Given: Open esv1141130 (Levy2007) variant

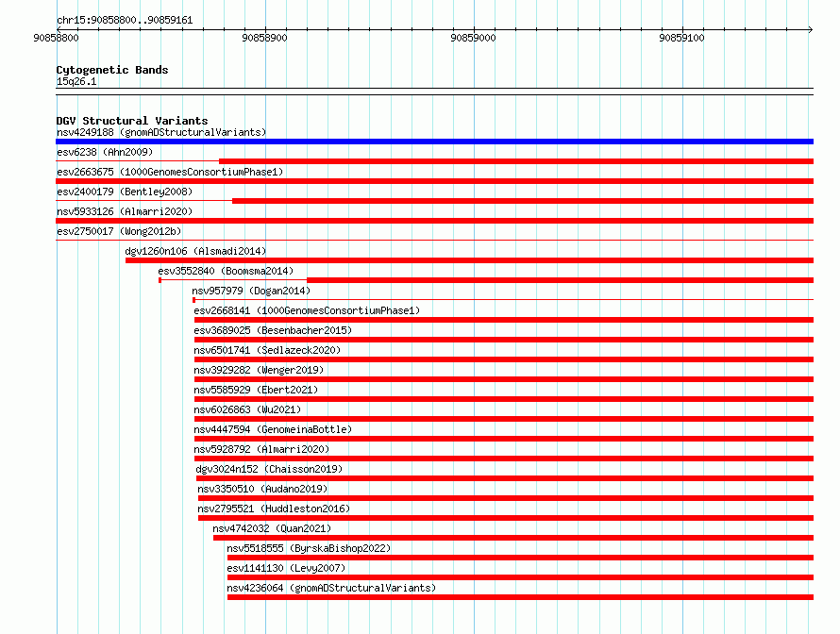Looking at the screenshot, I should (x=286, y=568).
